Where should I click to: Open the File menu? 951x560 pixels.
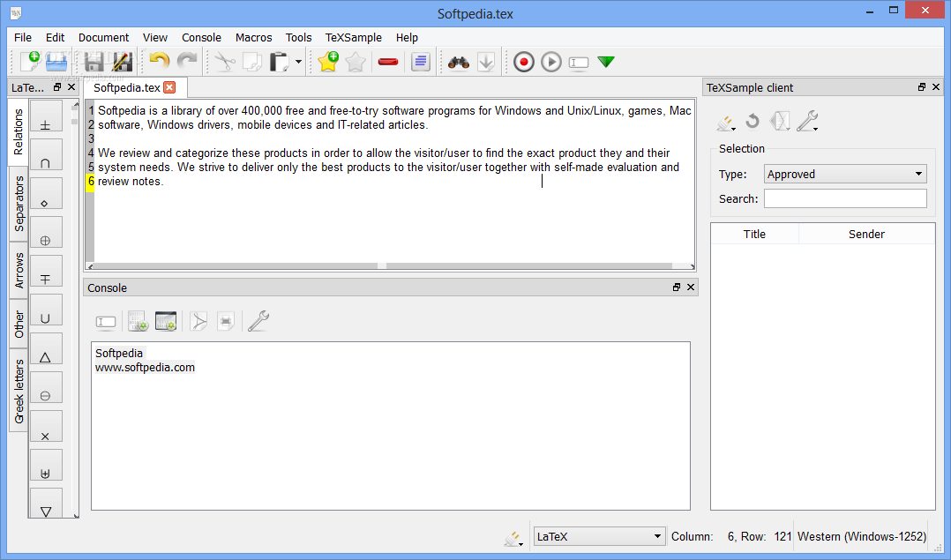point(22,38)
